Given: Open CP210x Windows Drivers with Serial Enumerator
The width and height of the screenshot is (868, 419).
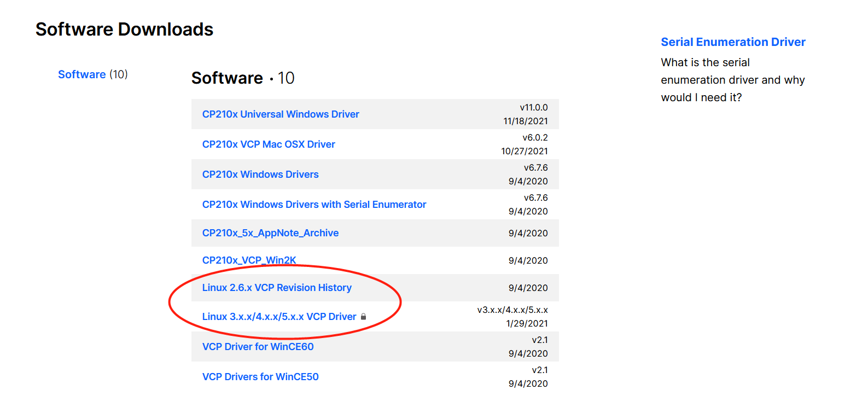Looking at the screenshot, I should (314, 205).
